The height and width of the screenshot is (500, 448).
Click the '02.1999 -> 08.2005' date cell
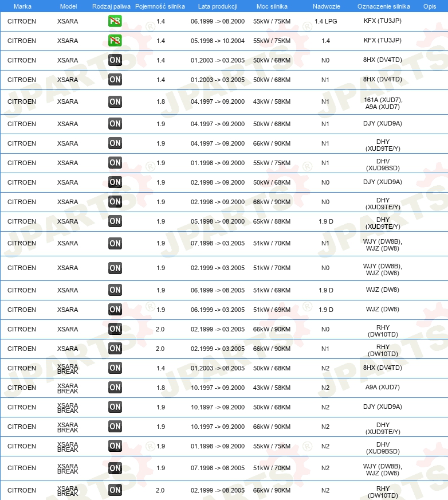(x=218, y=490)
